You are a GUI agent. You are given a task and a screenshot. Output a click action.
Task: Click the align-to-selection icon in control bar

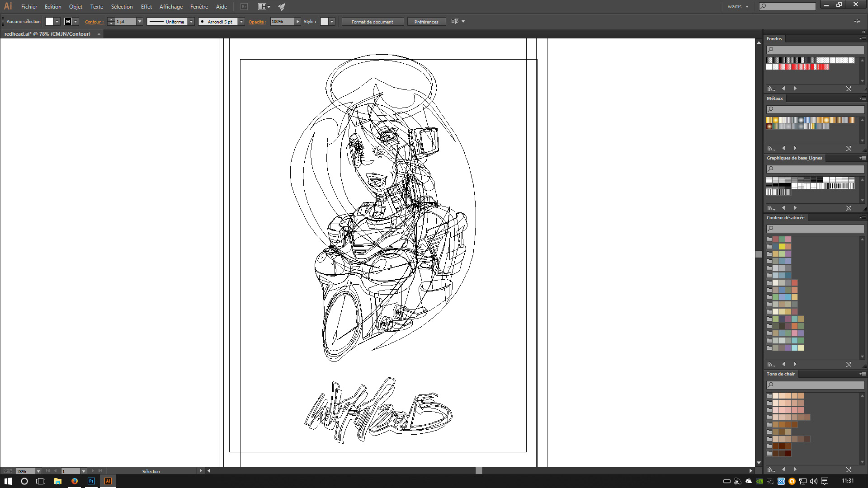[x=455, y=22]
